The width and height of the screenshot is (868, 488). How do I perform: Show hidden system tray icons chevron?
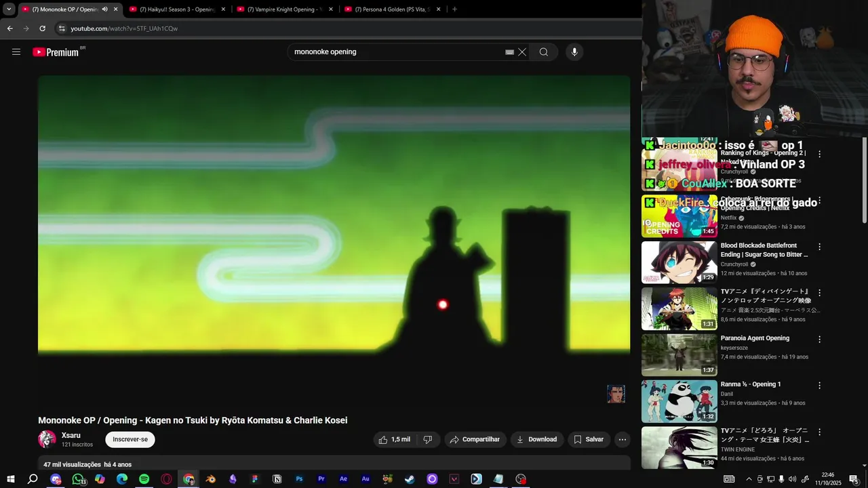[x=749, y=479]
